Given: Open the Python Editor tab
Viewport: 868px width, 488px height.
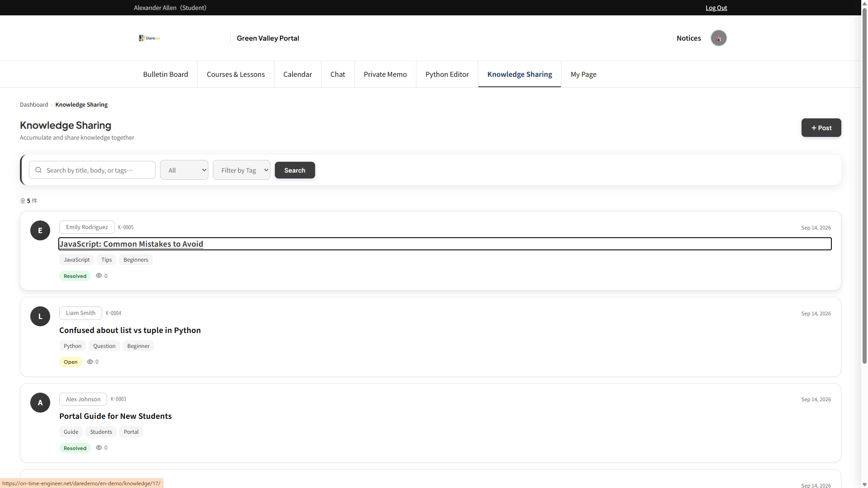Looking at the screenshot, I should [447, 74].
